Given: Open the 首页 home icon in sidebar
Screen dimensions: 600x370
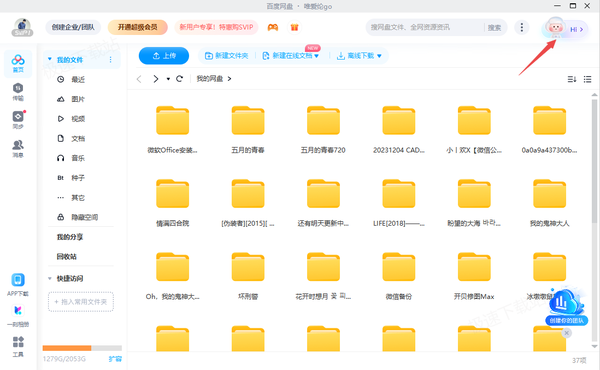Looking at the screenshot, I should tap(18, 63).
